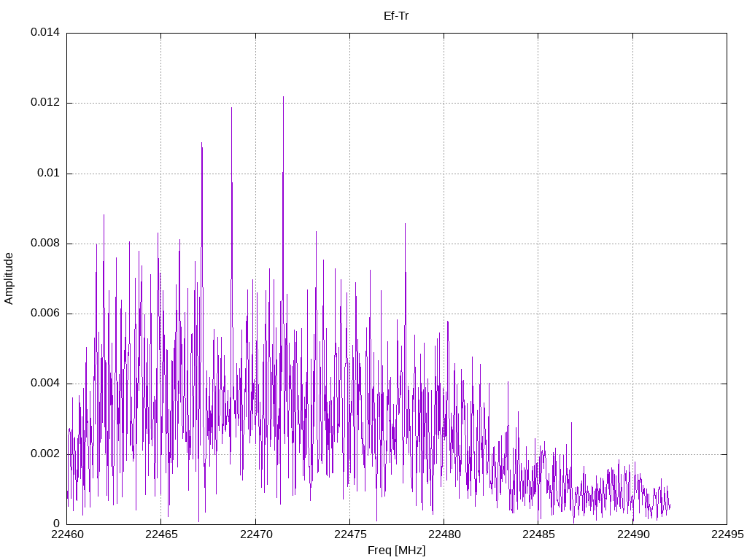Click the y-axis tick value 0.01

click(49, 173)
